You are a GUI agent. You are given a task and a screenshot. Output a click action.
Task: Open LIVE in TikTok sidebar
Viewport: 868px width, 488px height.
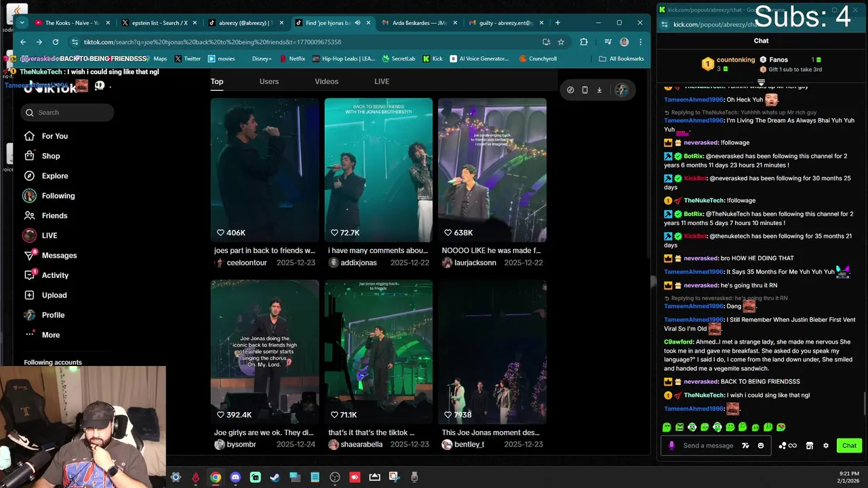pyautogui.click(x=40, y=235)
